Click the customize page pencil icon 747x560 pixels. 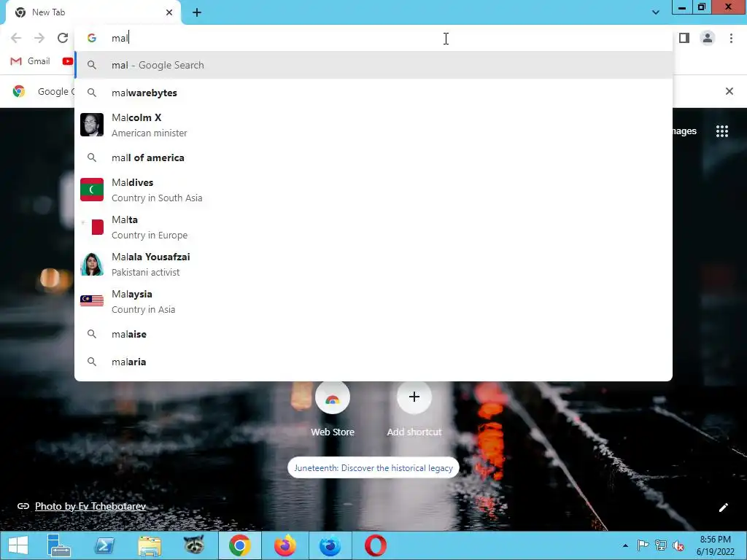(x=723, y=507)
